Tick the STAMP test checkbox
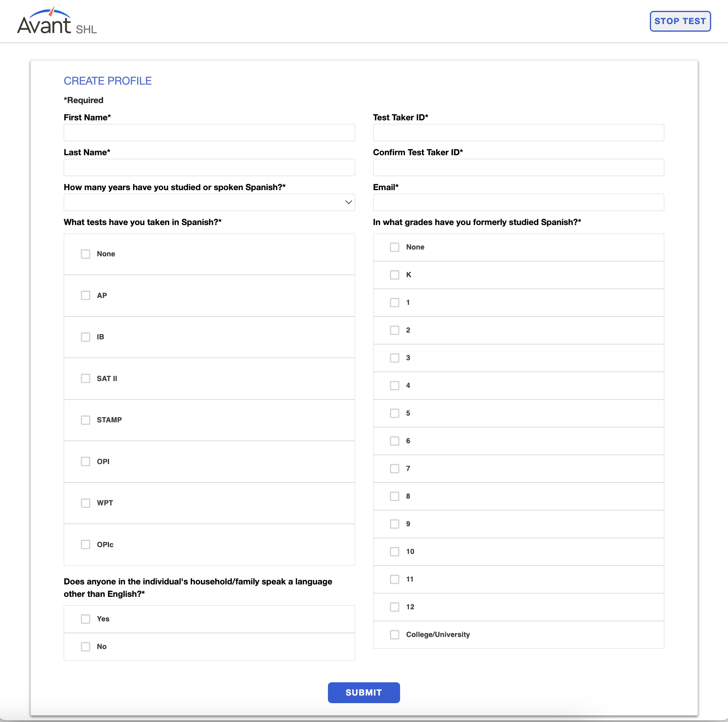Screen dimensions: 728x722 point(86,420)
